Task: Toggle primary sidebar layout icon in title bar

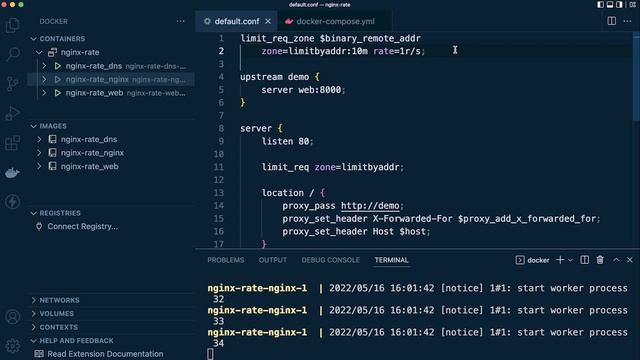Action: pyautogui.click(x=600, y=4)
